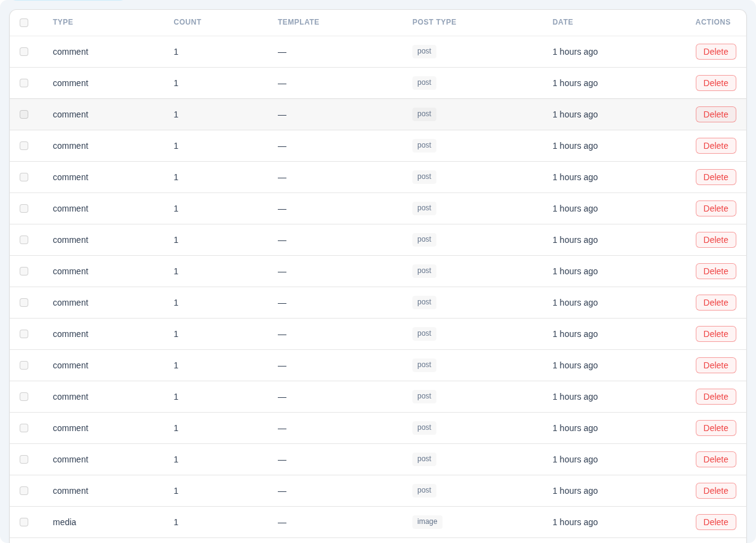
Task: Click the image badge in the media row
Action: pyautogui.click(x=427, y=522)
